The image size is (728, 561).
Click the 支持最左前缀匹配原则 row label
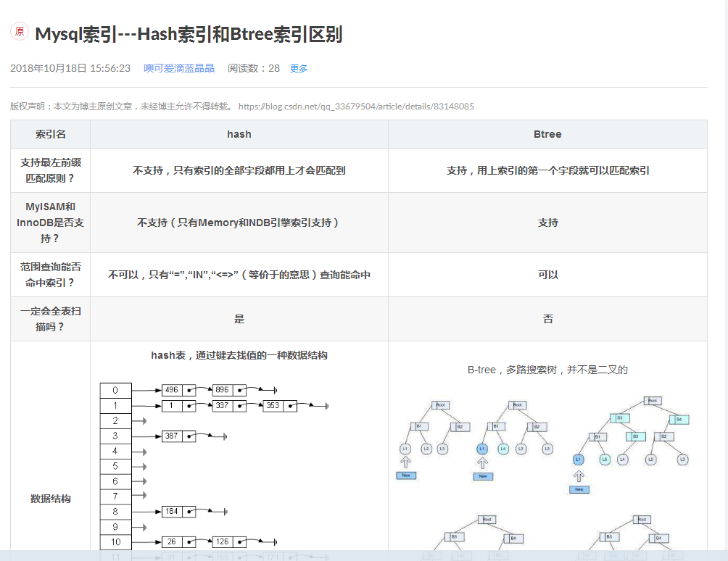50,170
